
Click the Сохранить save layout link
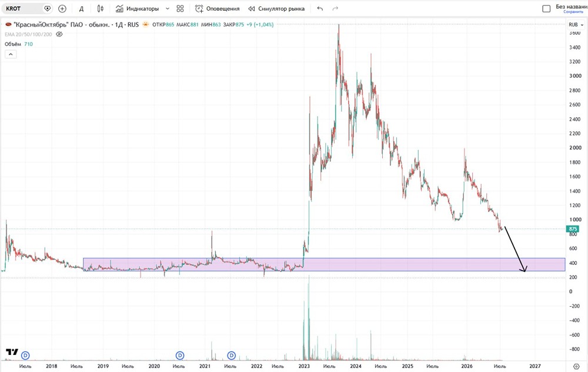573,12
